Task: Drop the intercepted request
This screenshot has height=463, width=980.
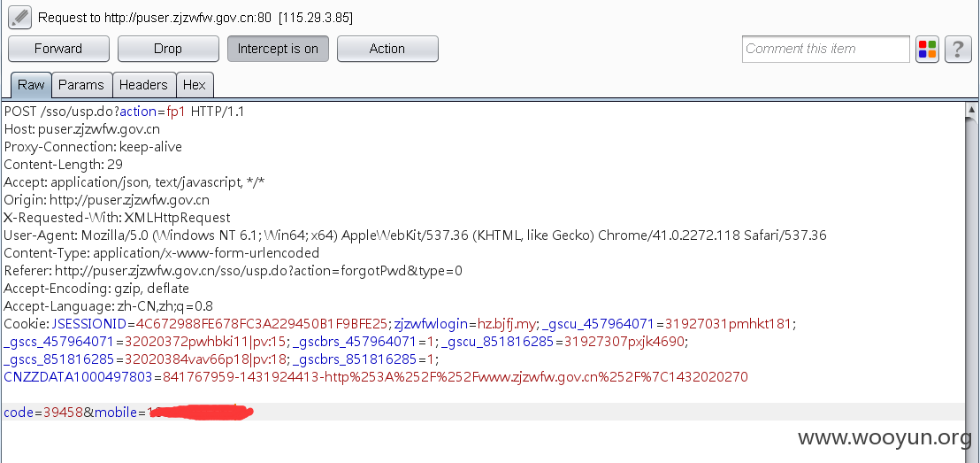Action: 168,49
